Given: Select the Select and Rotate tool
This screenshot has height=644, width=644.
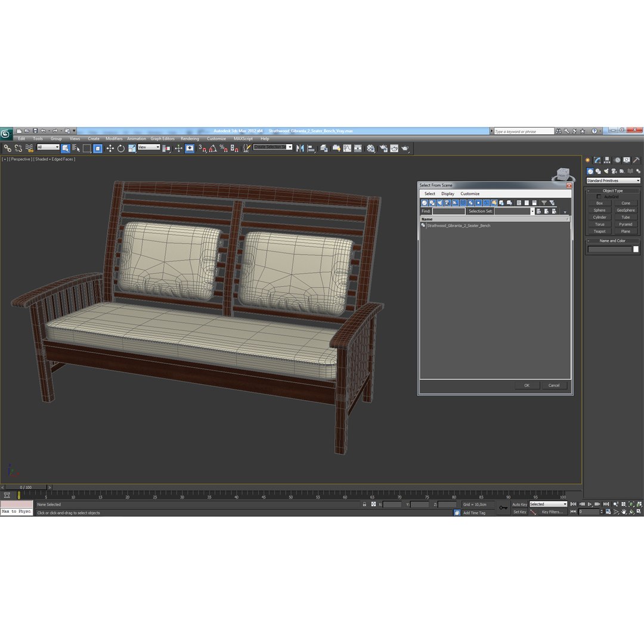Looking at the screenshot, I should 120,148.
